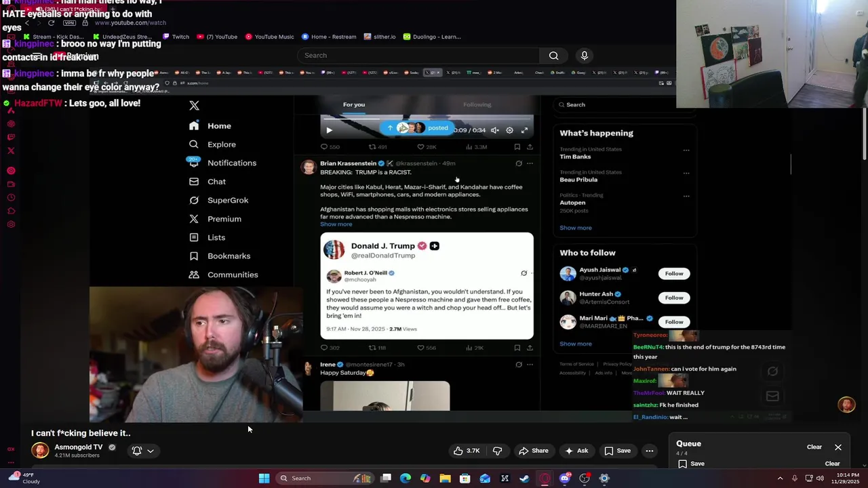Like the video with 3.7K likes

tap(467, 451)
